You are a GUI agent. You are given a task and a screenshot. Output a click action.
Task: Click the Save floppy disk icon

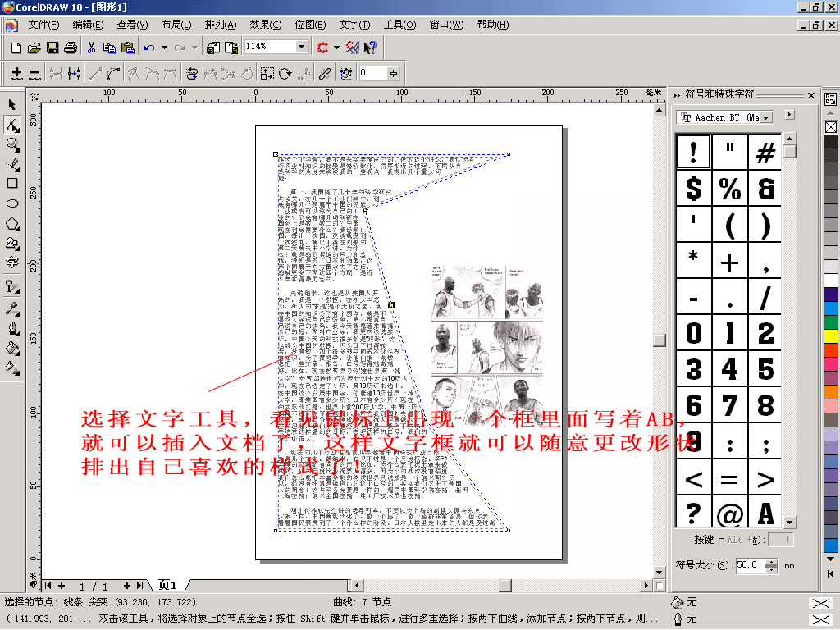[52, 48]
